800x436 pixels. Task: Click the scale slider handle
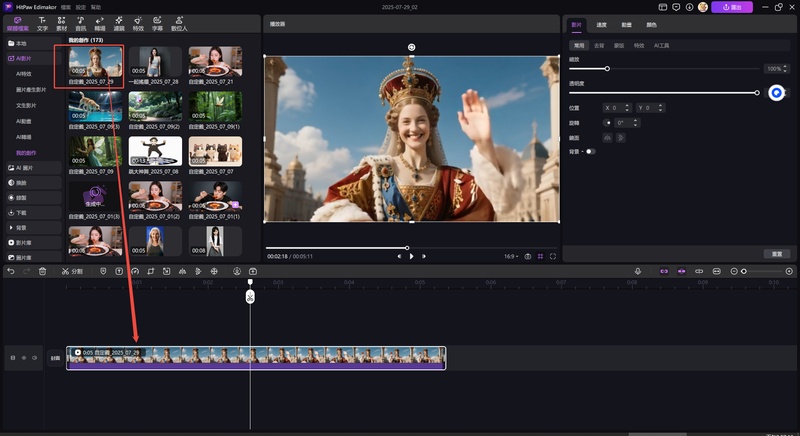[x=607, y=68]
